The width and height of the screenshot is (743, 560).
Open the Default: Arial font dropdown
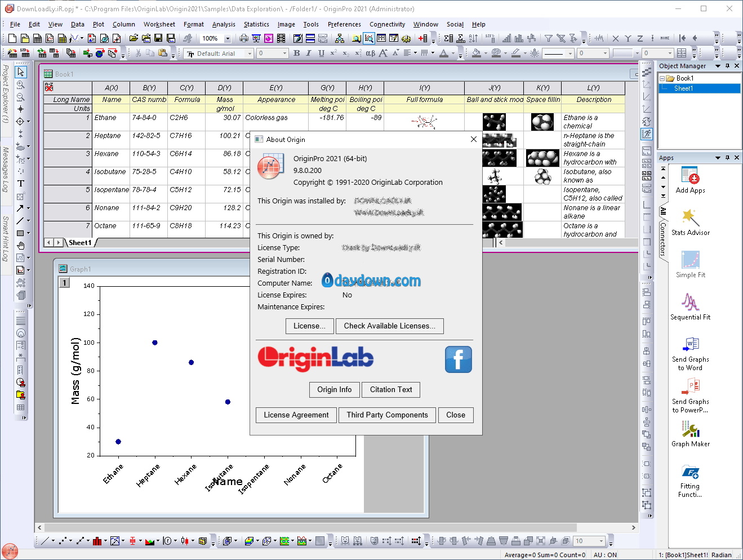point(250,54)
